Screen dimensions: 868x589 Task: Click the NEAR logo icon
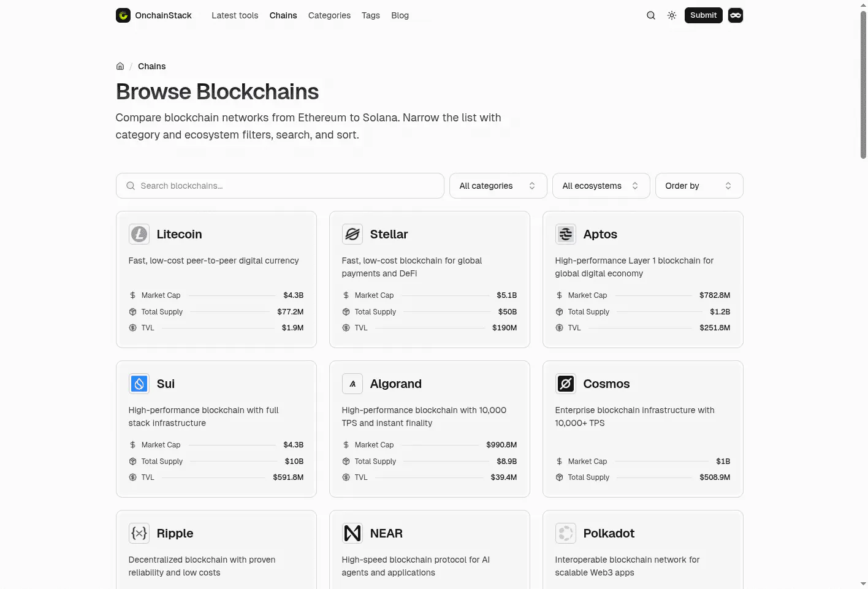coord(352,533)
